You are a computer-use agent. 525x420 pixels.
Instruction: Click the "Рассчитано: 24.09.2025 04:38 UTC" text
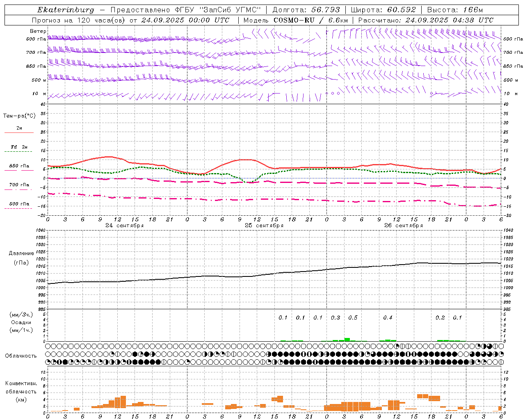point(426,20)
